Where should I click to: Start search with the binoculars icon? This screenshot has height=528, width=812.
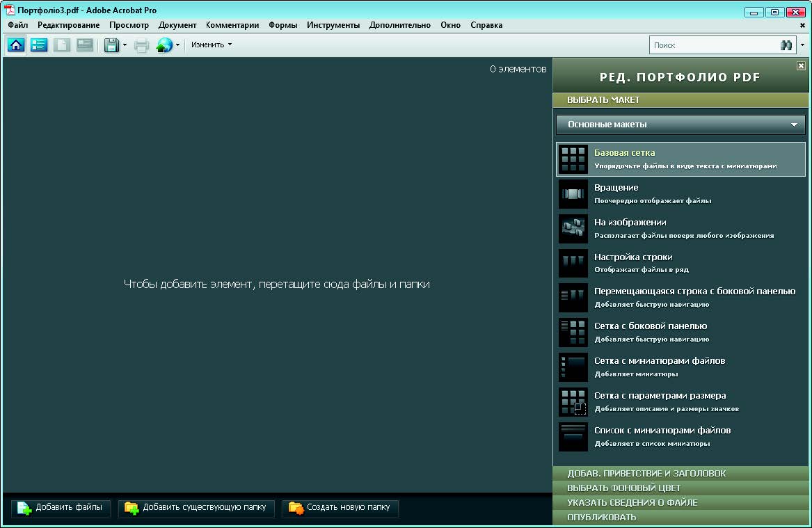coord(786,45)
